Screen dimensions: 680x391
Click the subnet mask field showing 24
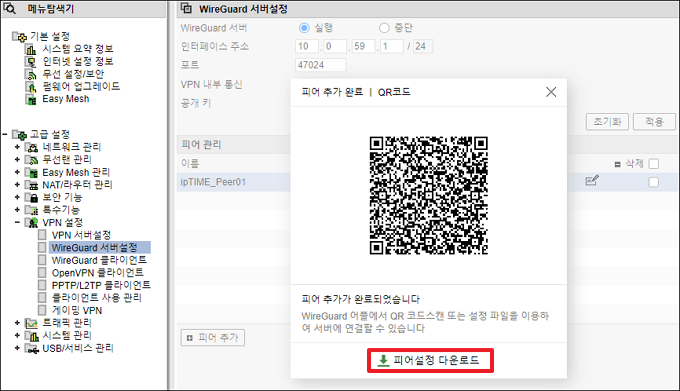[423, 46]
